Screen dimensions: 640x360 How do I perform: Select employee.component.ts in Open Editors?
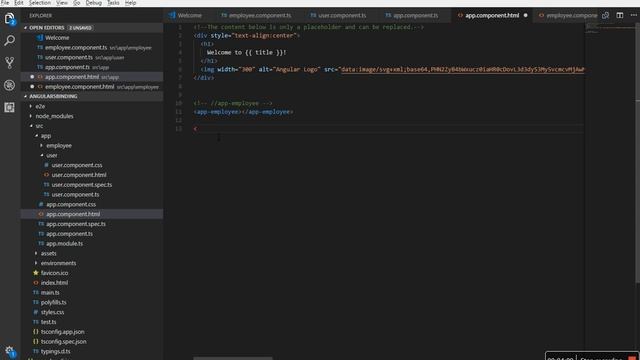click(92, 47)
